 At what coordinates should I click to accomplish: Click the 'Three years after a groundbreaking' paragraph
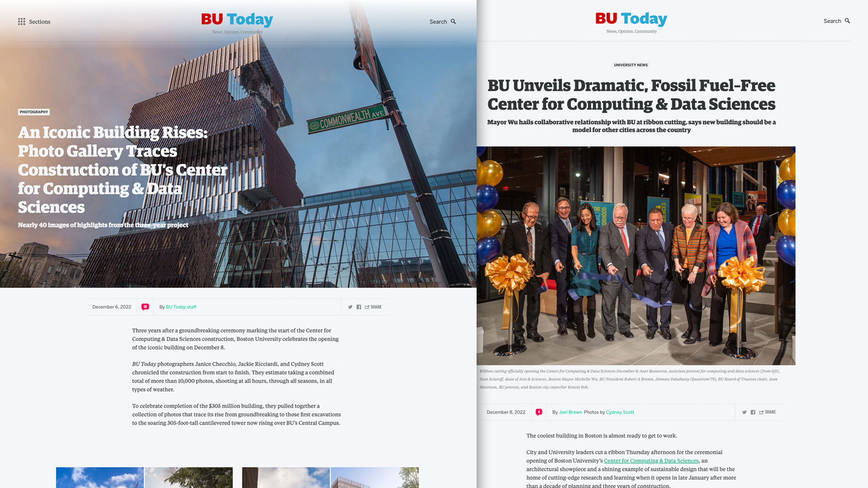pos(235,339)
